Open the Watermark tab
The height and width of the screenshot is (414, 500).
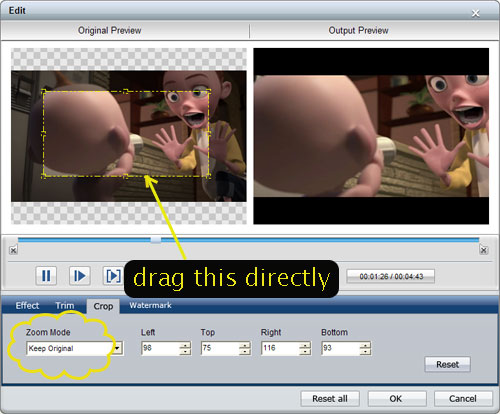point(150,305)
